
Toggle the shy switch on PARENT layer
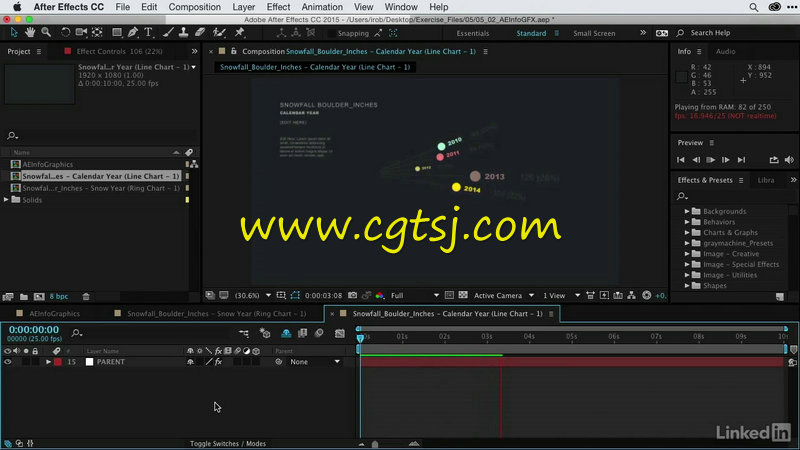pos(190,362)
